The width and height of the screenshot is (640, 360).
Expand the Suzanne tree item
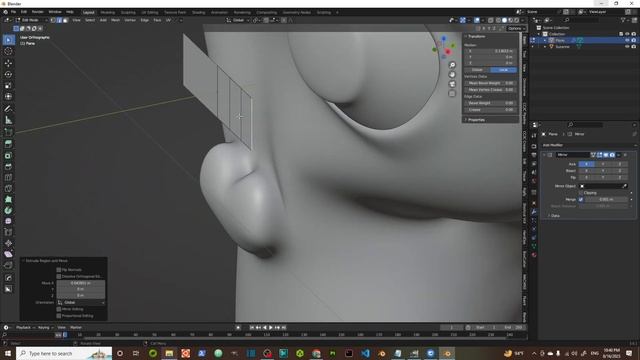[545, 47]
